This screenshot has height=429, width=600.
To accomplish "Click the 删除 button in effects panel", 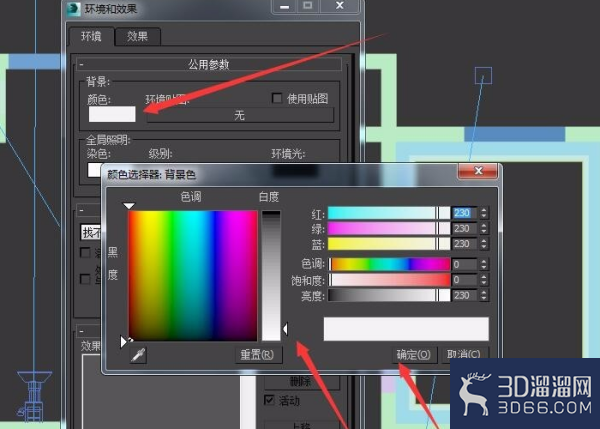I will pyautogui.click(x=301, y=381).
